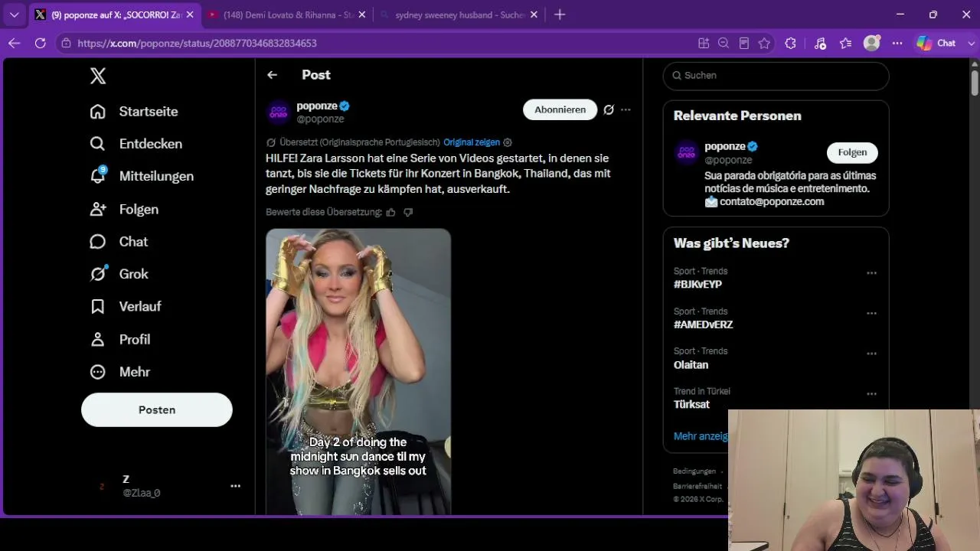This screenshot has width=980, height=551.
Task: Open the post's three-dot options menu
Action: coord(626,109)
